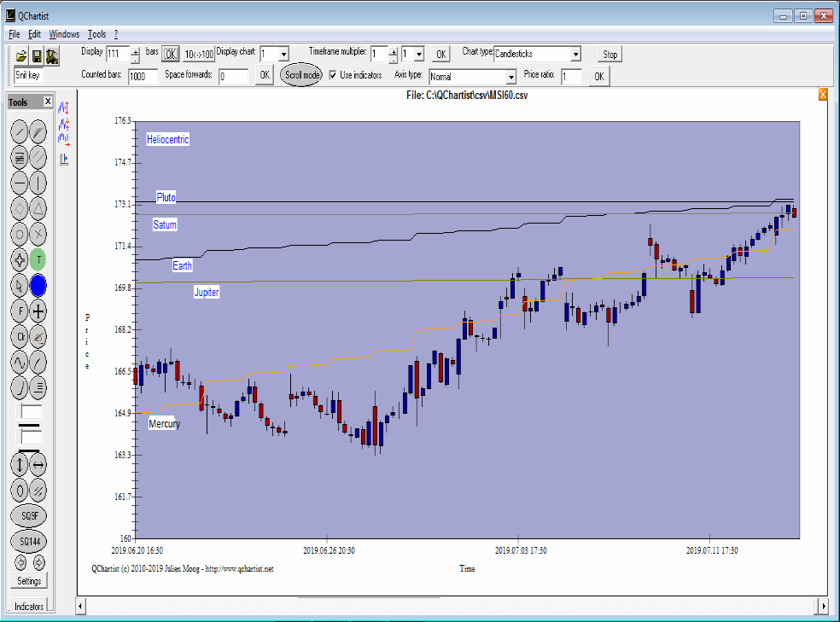
Task: Select the mouse pointer arrow tool
Action: click(20, 286)
